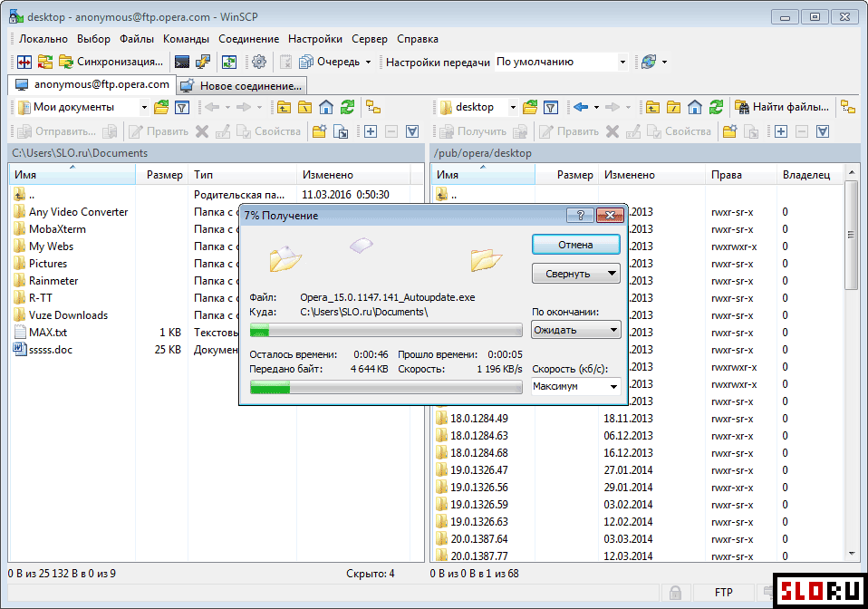868x609 pixels.
Task: Expand the Очередь dropdown arrow
Action: 368,62
